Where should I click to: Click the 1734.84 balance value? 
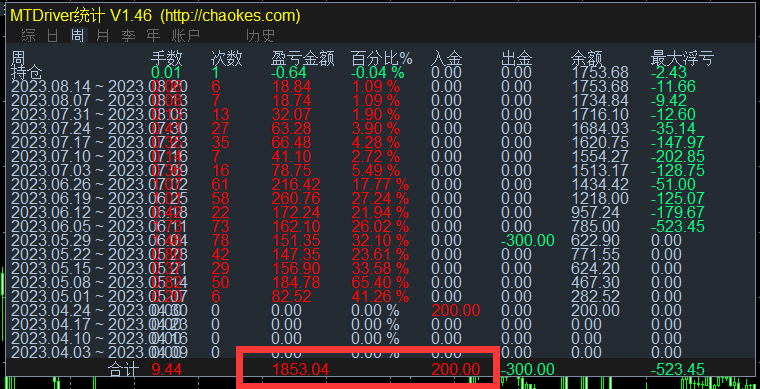[x=600, y=101]
